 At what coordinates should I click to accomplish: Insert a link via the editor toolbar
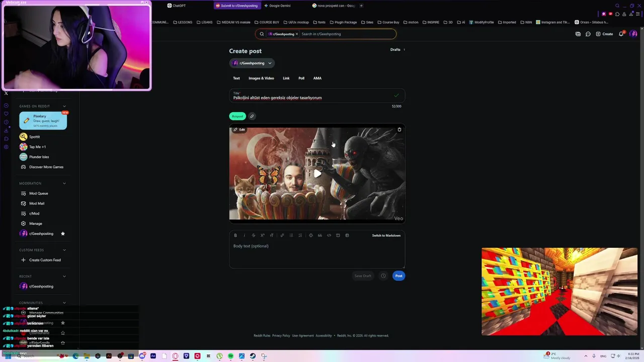(x=282, y=235)
